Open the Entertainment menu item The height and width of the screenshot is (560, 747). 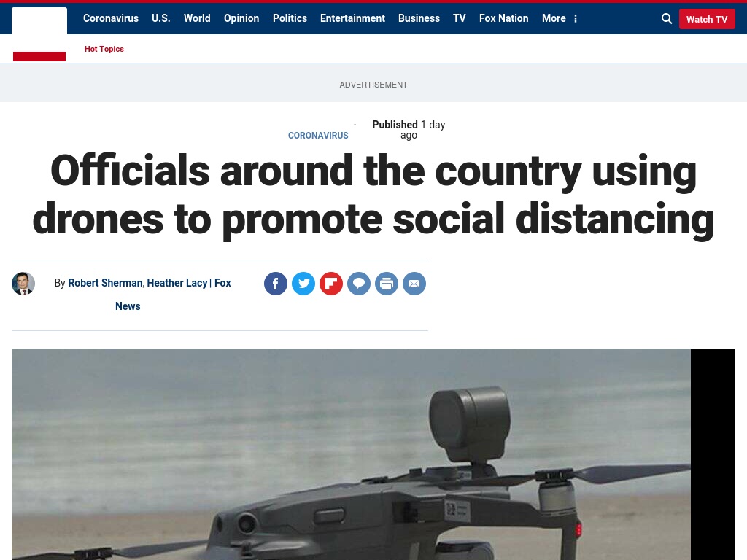click(x=352, y=18)
